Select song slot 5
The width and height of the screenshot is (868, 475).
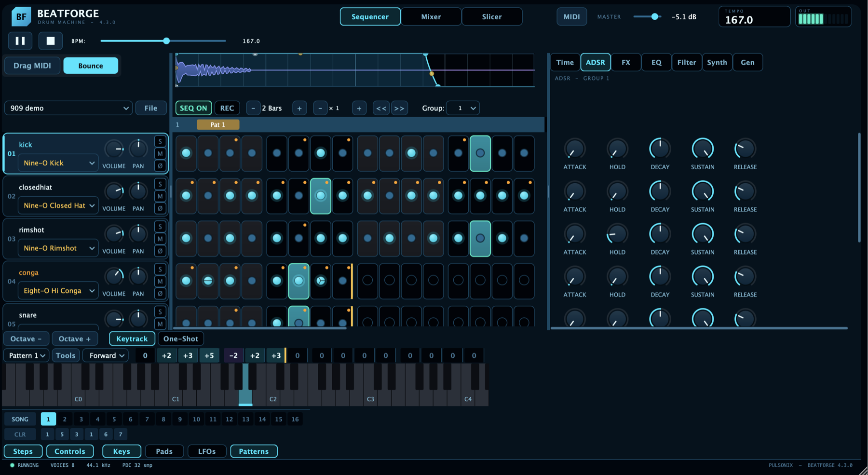[x=114, y=419]
